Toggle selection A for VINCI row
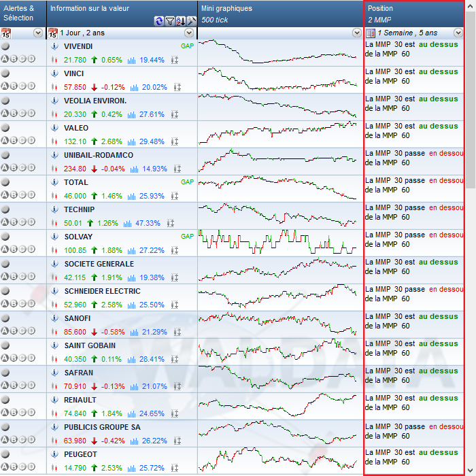The height and width of the screenshot is (476, 476). pos(5,86)
